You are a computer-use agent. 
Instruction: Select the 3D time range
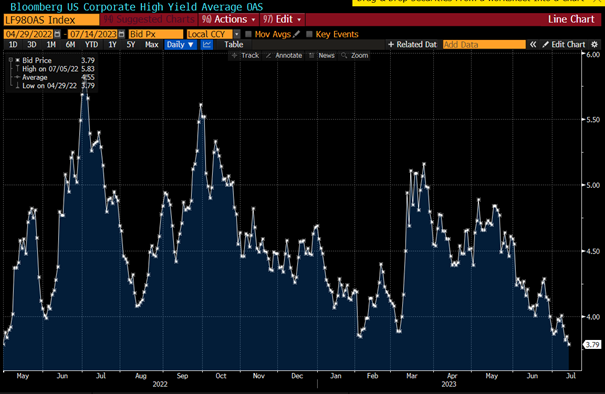tap(32, 45)
